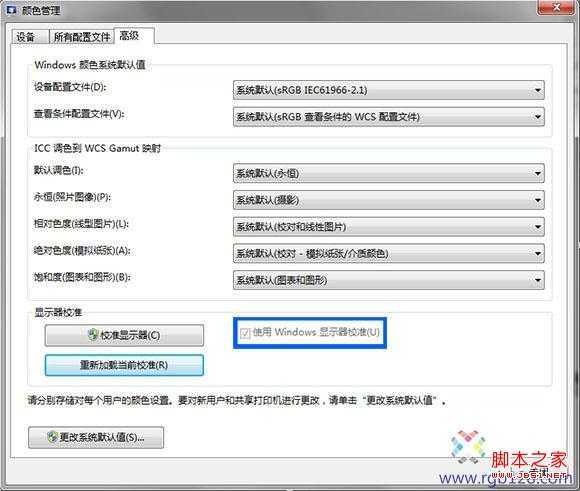Switch to the 设备 tab
The height and width of the screenshot is (491, 580).
point(30,36)
